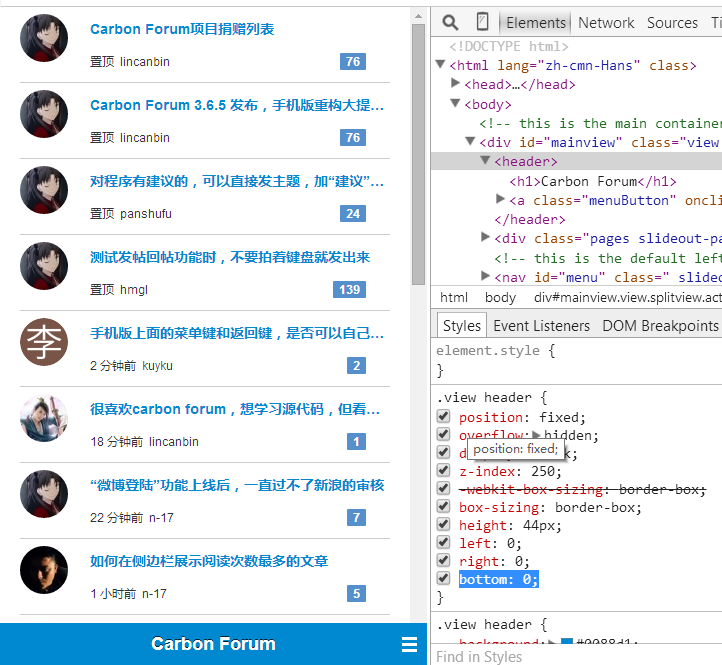Click badge 76 on 3.6.5 发布 post
This screenshot has height=665, width=722.
353,138
